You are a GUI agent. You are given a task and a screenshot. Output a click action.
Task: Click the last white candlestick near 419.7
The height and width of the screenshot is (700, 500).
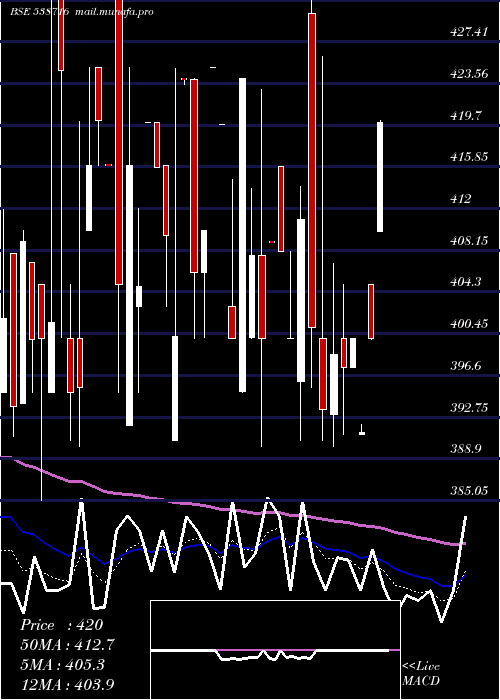coord(380,176)
